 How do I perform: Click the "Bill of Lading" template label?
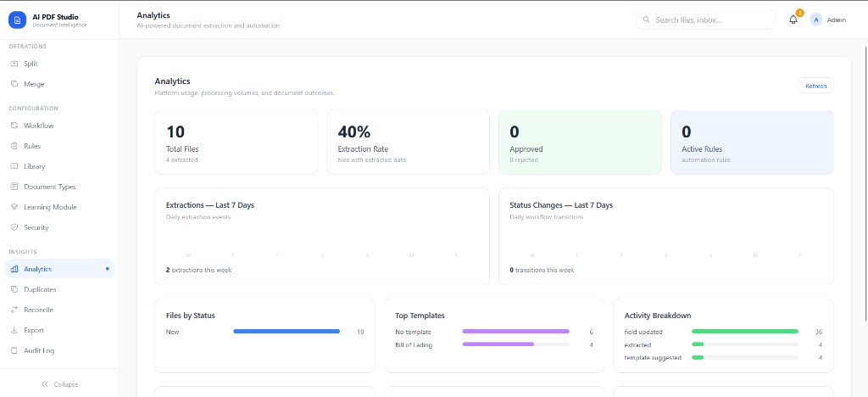click(x=414, y=345)
